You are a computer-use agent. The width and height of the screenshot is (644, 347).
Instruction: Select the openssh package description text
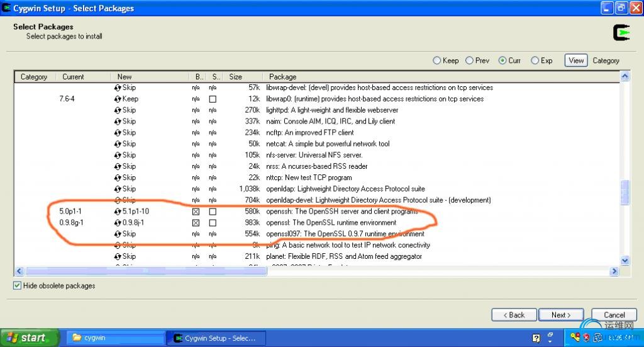point(341,212)
